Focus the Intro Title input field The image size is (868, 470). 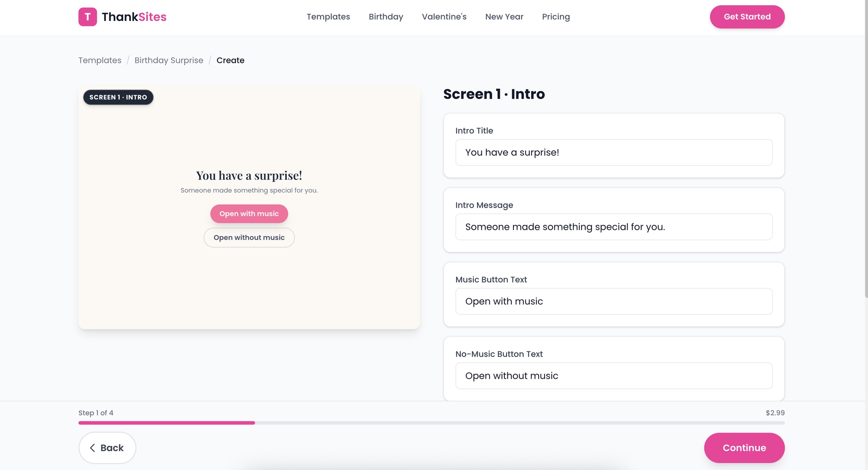tap(614, 152)
